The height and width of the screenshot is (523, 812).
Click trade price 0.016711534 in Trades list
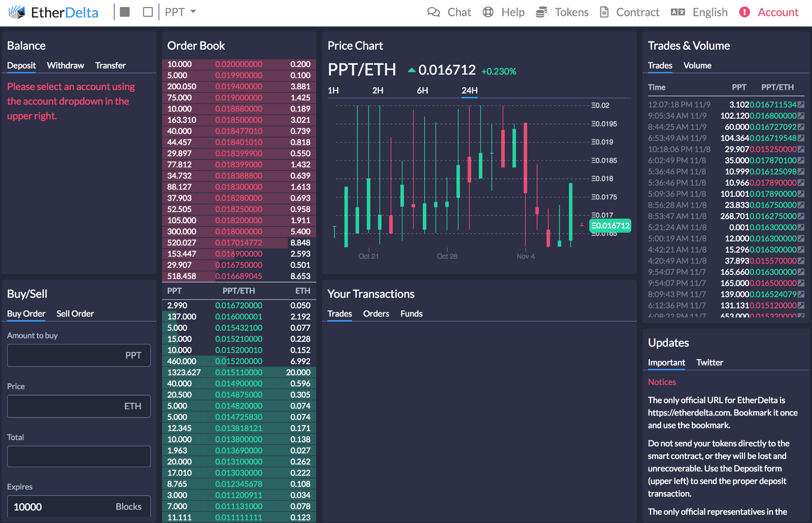[x=773, y=104]
